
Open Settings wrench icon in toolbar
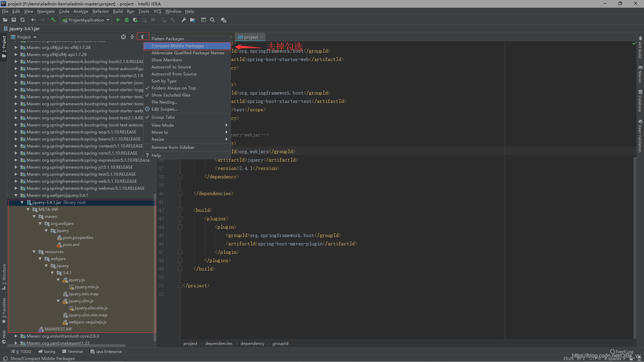tap(184, 20)
